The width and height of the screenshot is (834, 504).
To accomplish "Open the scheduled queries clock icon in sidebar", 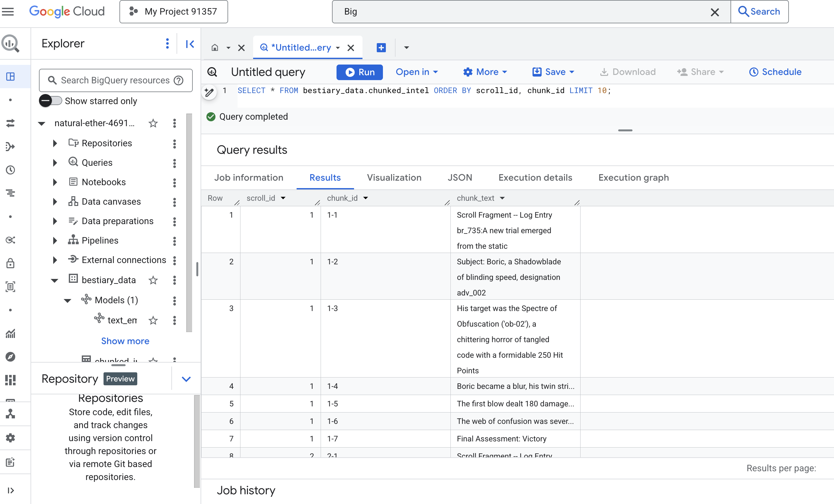I will [10, 170].
